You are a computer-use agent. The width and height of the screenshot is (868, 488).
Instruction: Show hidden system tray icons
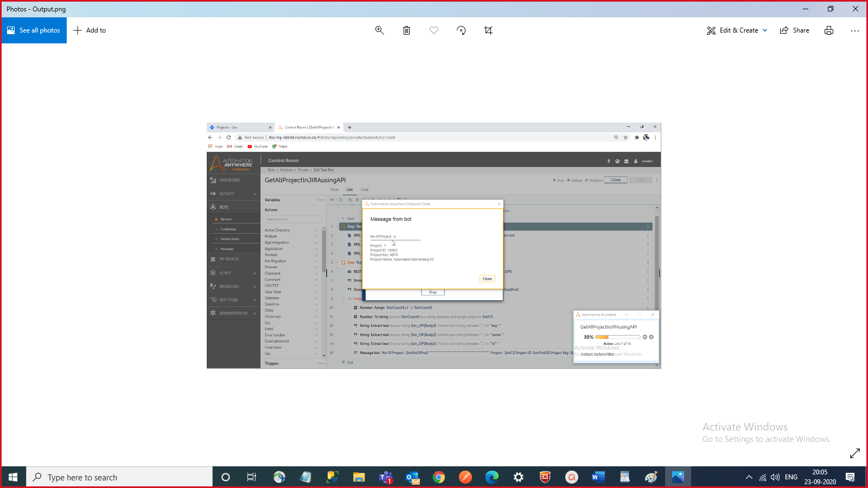[749, 477]
